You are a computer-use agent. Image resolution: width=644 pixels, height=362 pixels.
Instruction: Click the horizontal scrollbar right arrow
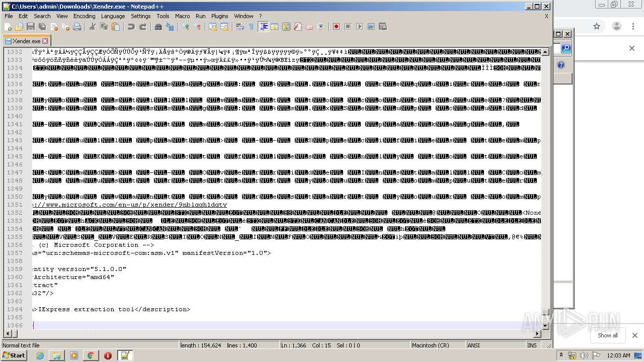537,334
